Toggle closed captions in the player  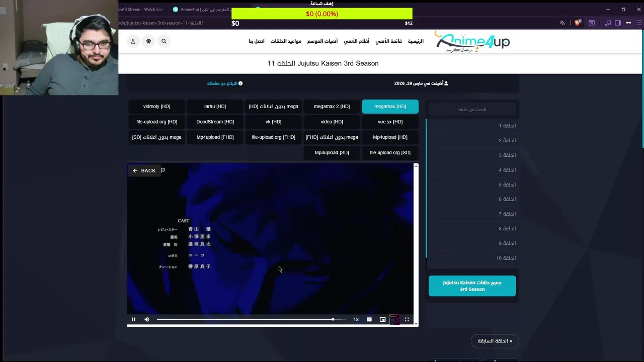(x=369, y=319)
